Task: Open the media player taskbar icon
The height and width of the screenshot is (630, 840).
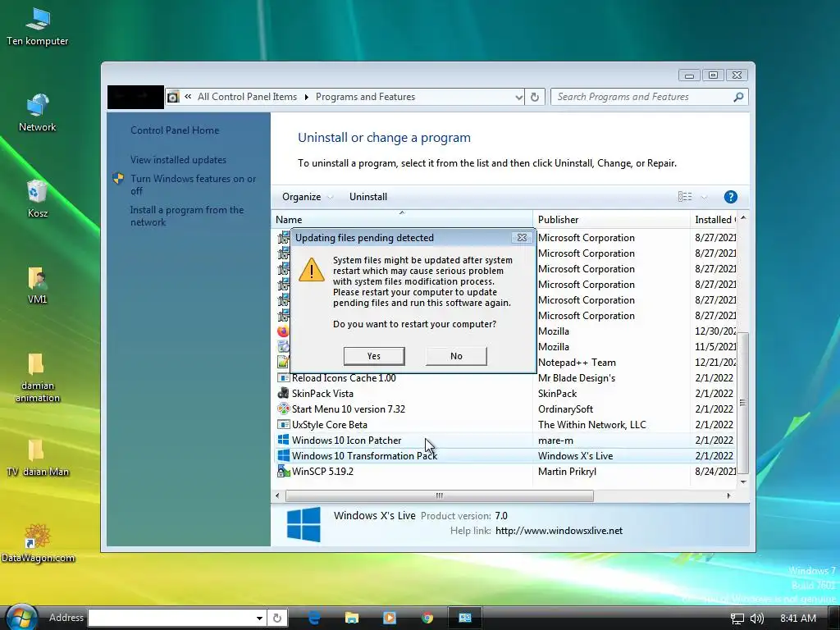Action: (390, 618)
